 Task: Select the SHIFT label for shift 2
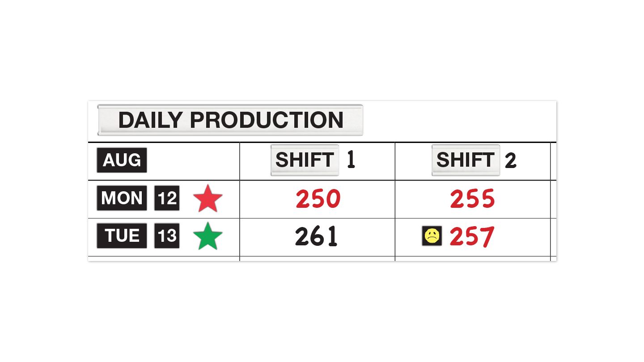[x=465, y=160]
